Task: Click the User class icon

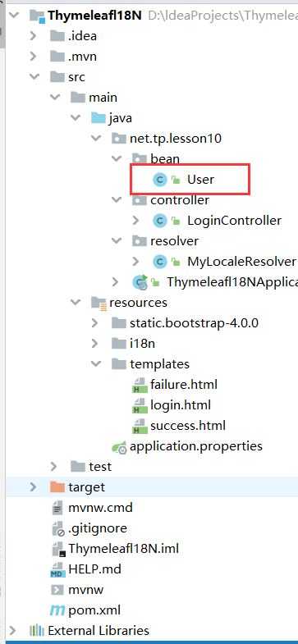Action: tap(160, 180)
